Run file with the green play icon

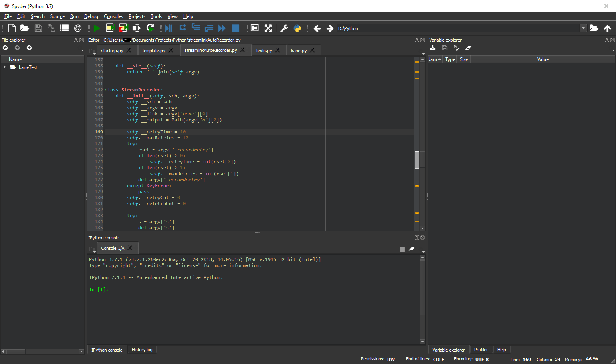click(97, 28)
